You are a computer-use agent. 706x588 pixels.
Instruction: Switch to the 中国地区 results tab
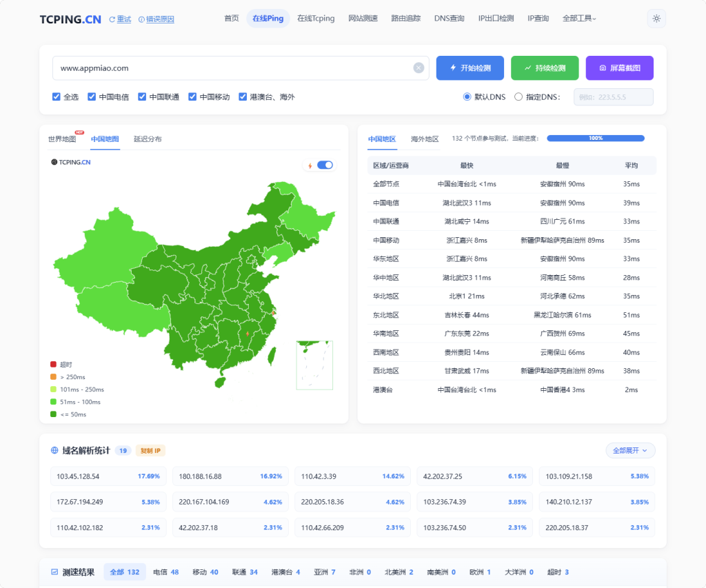[382, 139]
